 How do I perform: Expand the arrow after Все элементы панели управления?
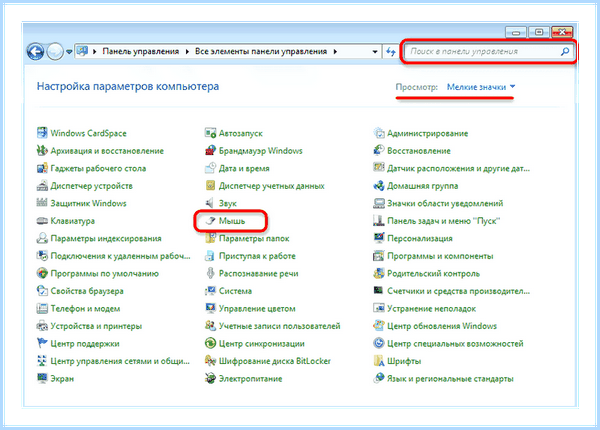(335, 52)
